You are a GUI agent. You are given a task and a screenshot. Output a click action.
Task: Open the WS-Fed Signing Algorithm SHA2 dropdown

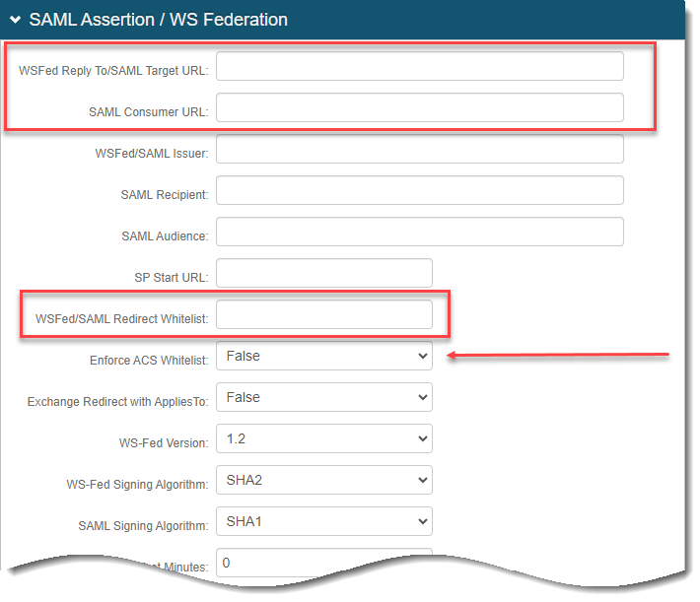click(323, 480)
